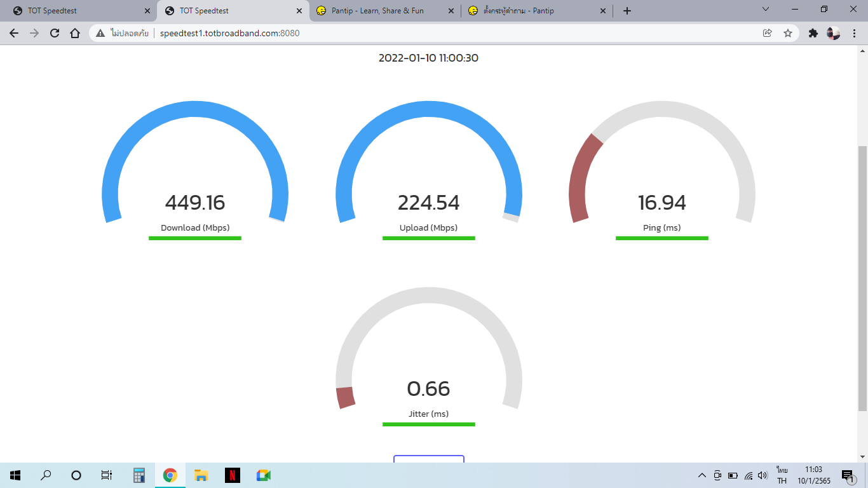
Task: Open the Chrome profile avatar
Action: [834, 33]
